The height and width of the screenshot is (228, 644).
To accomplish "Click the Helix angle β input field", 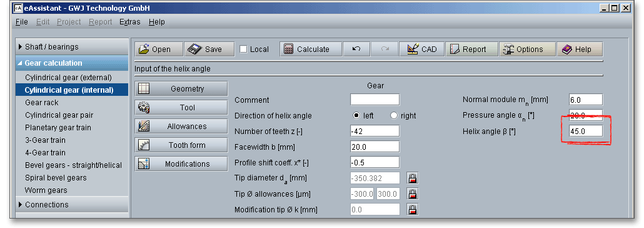I will [586, 132].
